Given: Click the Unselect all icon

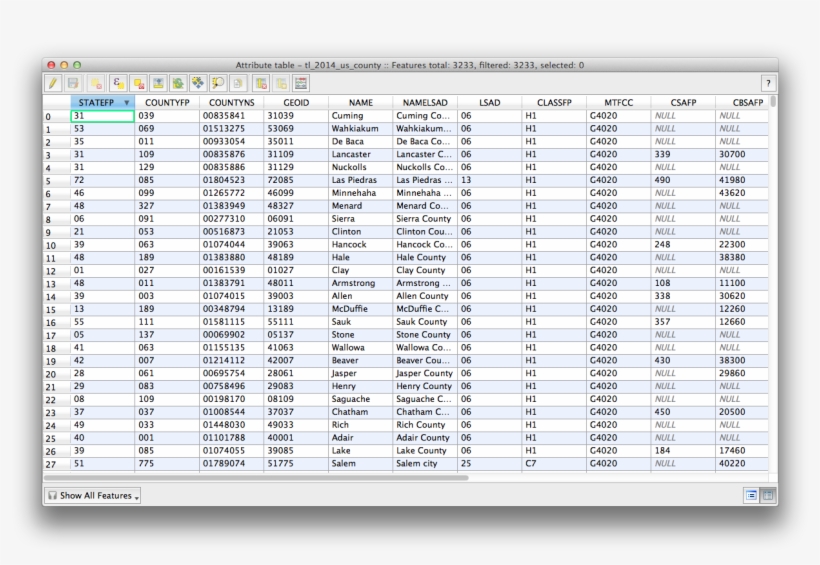Looking at the screenshot, I should pyautogui.click(x=138, y=84).
